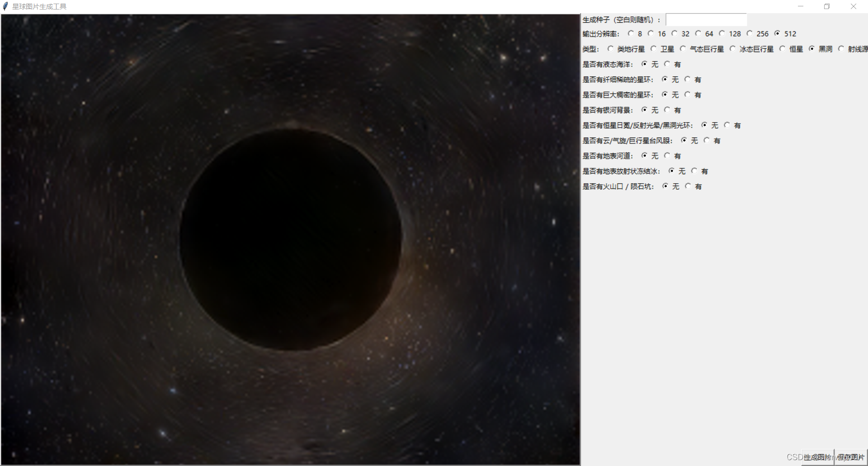Select type 类地行星
The image size is (868, 466).
click(x=611, y=49)
